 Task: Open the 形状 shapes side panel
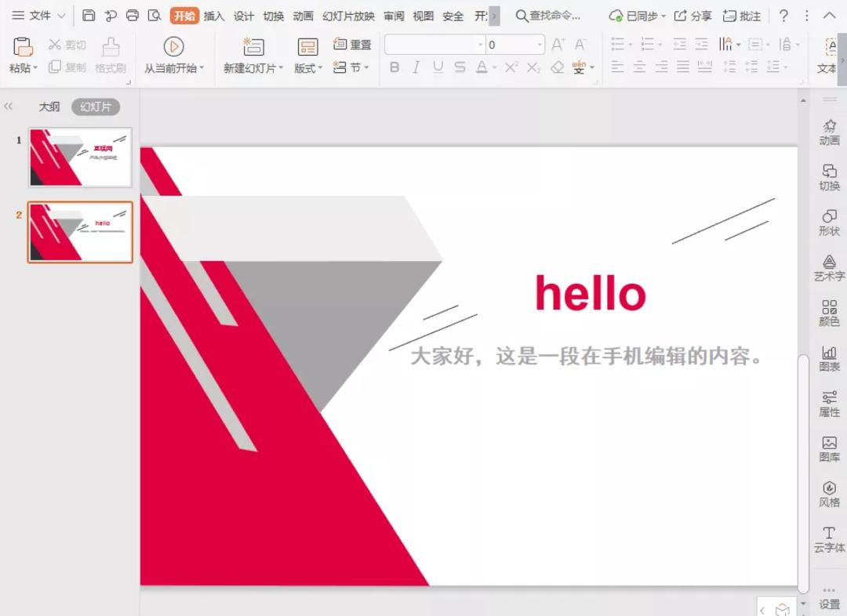point(829,222)
